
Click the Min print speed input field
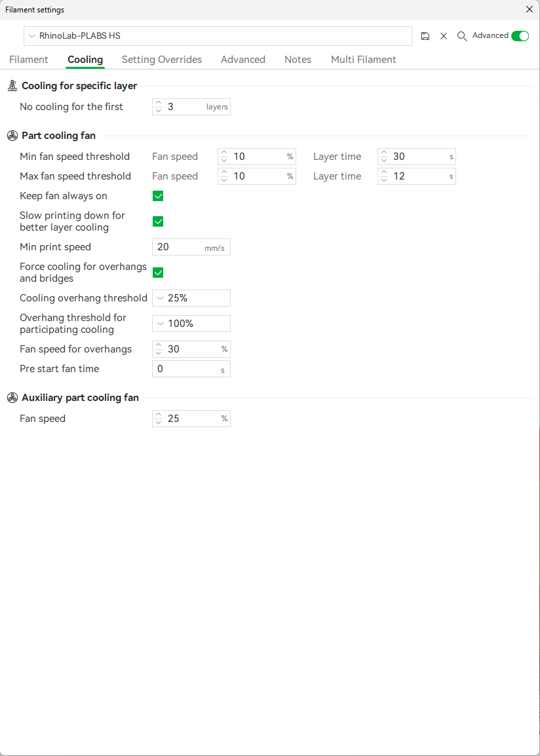[x=180, y=247]
